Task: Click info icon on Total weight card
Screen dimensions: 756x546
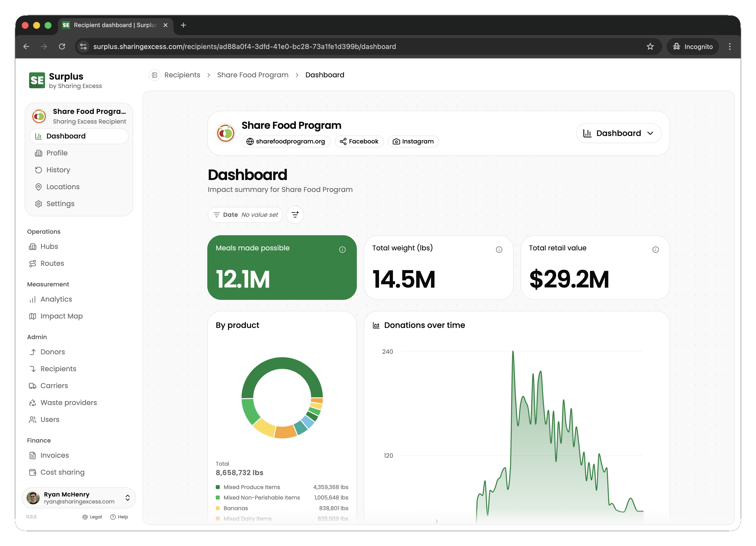Action: pos(499,250)
